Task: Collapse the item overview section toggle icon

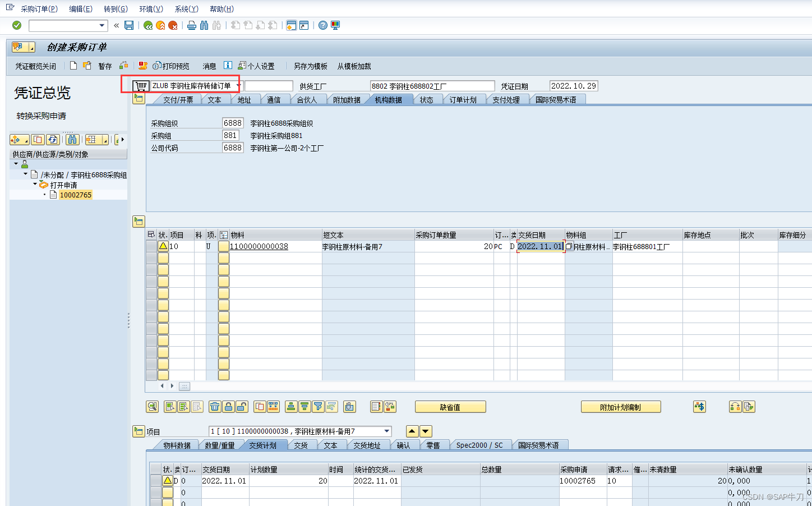Action: tap(139, 222)
